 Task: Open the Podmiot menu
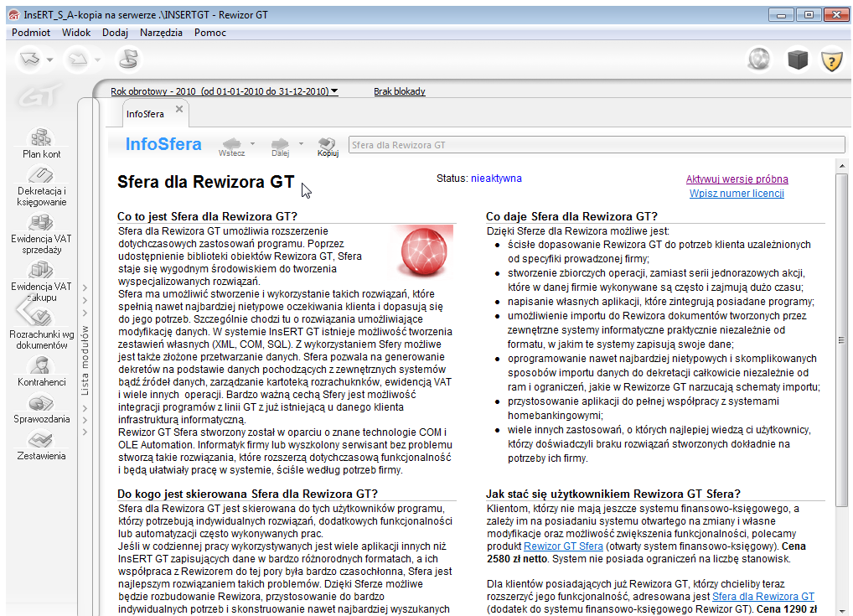31,33
